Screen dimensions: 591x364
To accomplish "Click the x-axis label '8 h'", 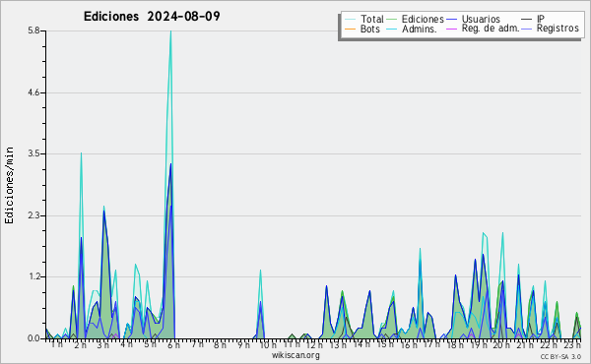I will click(x=220, y=344).
